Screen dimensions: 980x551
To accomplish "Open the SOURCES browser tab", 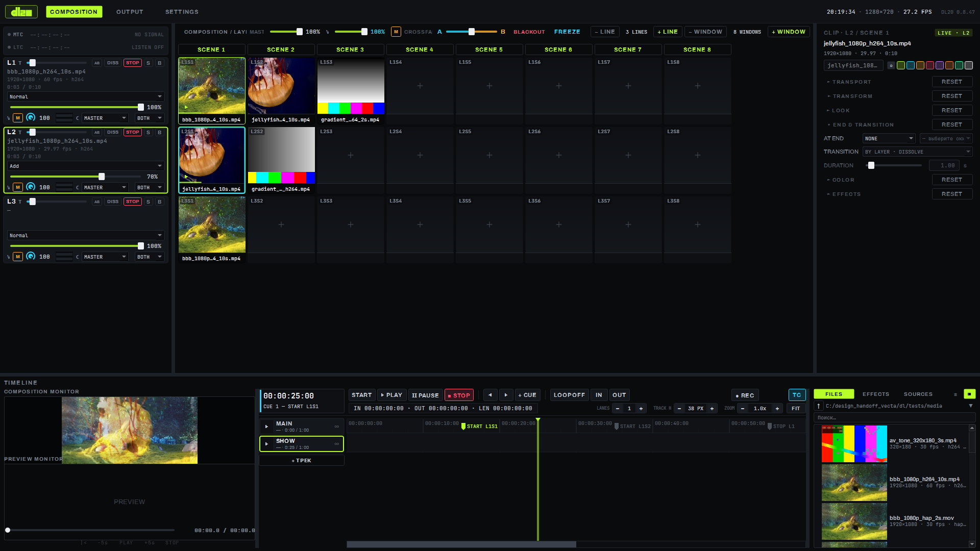I will [x=918, y=394].
